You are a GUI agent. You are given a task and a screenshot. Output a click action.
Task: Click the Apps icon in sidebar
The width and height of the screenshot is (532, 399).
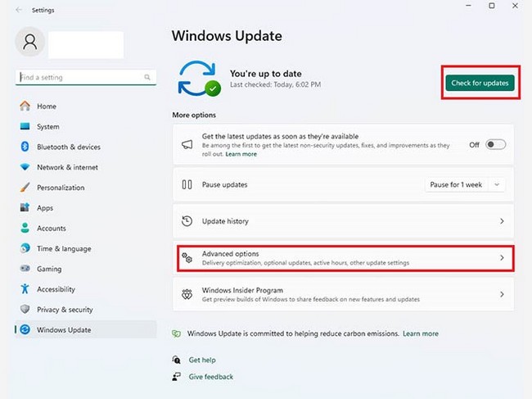(x=25, y=207)
